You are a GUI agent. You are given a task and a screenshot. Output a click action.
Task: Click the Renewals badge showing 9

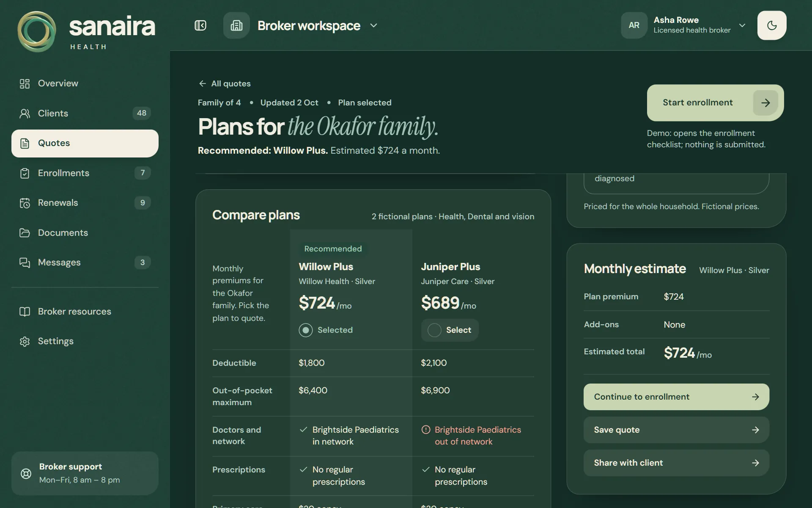click(143, 203)
